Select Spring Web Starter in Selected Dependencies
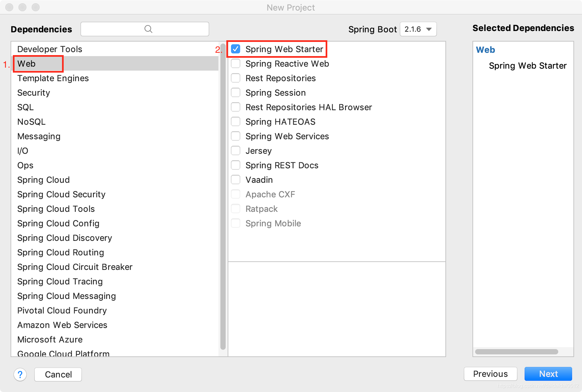The height and width of the screenshot is (392, 582). click(x=528, y=66)
